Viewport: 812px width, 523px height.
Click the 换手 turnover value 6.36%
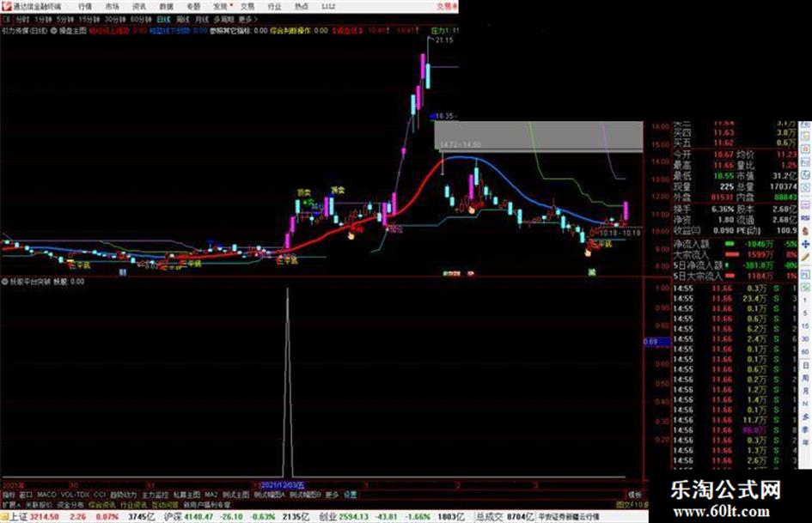coord(722,210)
